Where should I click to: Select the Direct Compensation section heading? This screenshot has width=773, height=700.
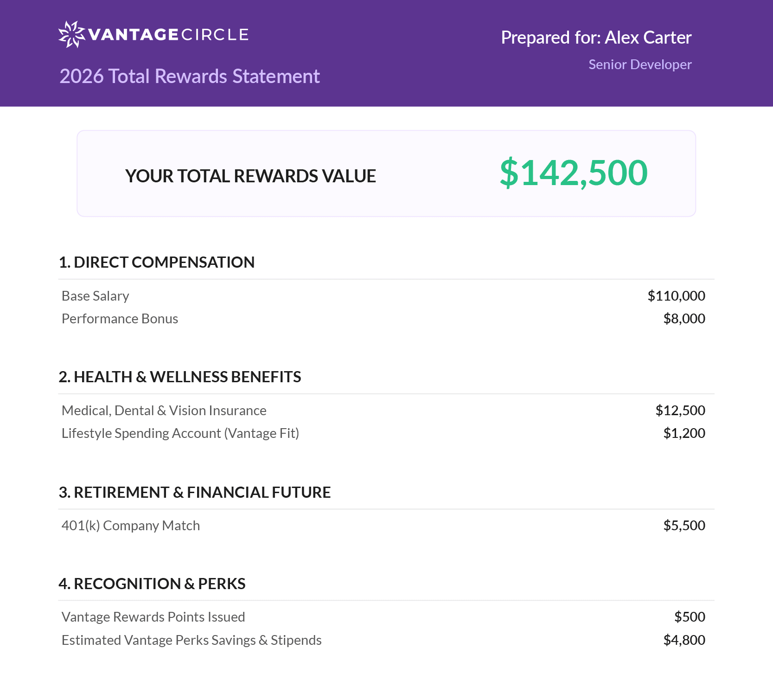157,262
